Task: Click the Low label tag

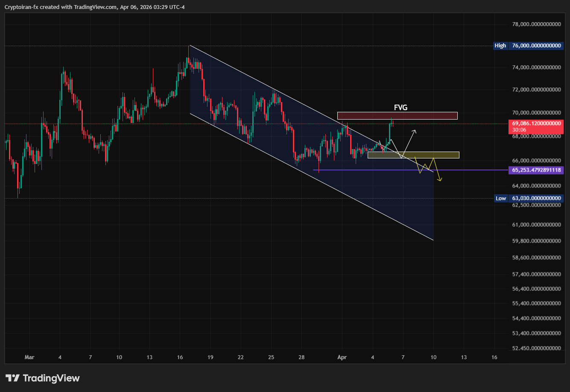Action: pyautogui.click(x=500, y=198)
